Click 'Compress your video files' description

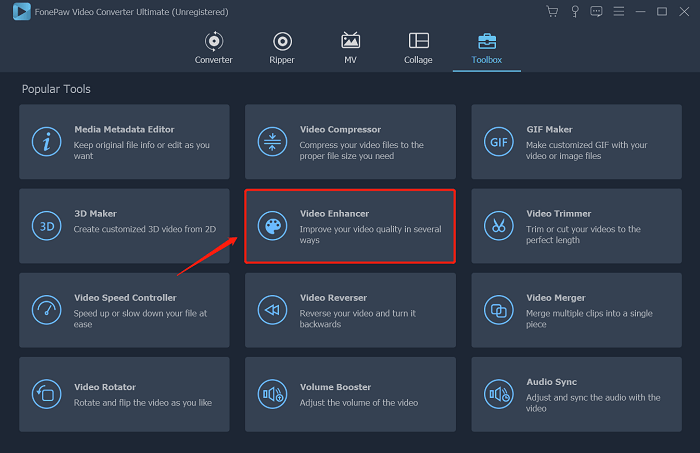(362, 150)
